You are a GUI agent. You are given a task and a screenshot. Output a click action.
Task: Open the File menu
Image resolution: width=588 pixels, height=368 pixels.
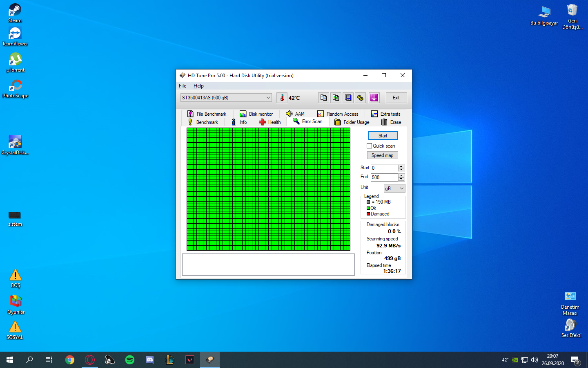coord(183,86)
